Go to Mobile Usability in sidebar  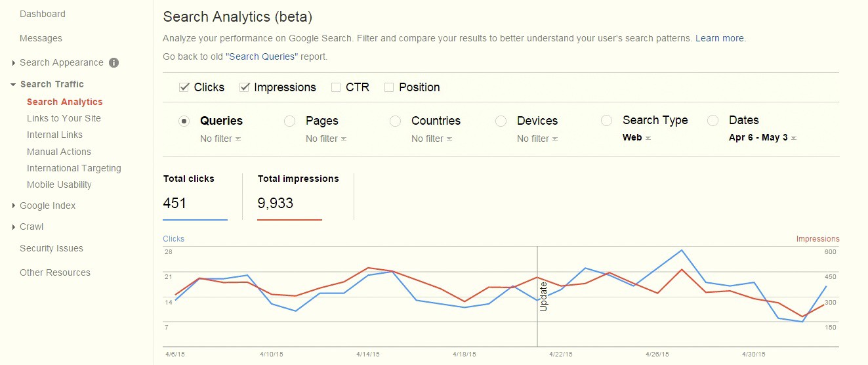tap(59, 184)
